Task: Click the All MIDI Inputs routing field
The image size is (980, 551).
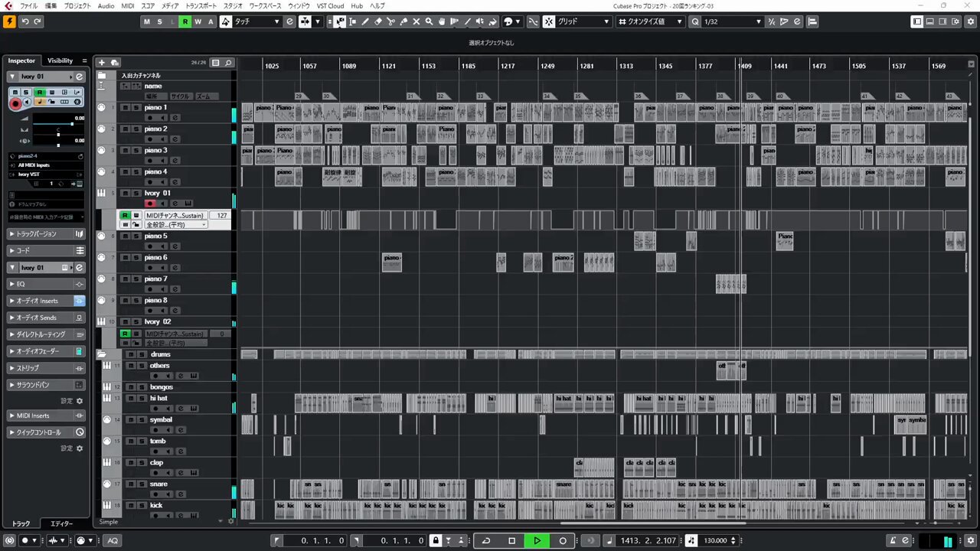Action: pyautogui.click(x=46, y=165)
